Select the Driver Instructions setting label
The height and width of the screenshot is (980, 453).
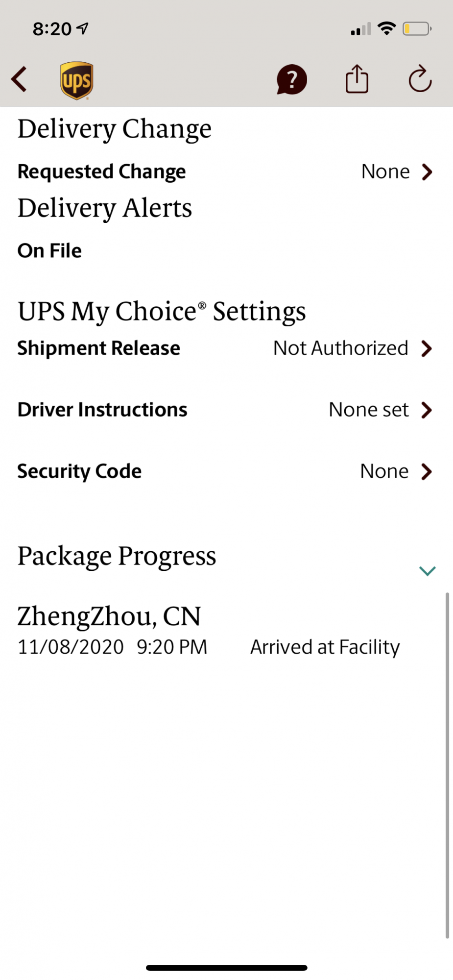(x=102, y=410)
